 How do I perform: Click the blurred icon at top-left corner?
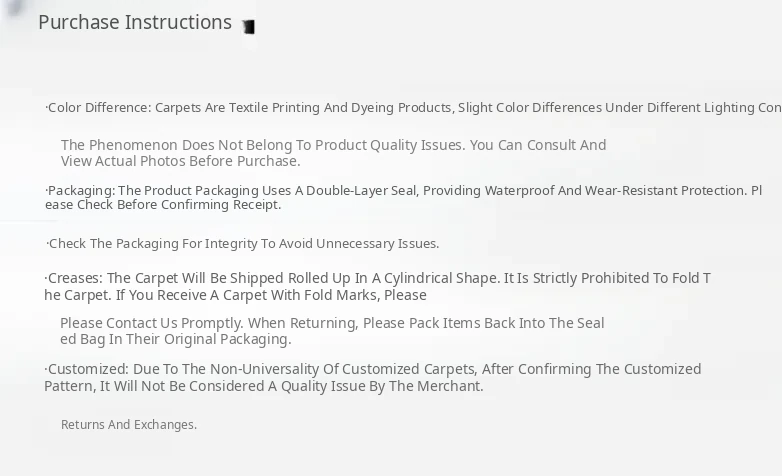point(14,8)
